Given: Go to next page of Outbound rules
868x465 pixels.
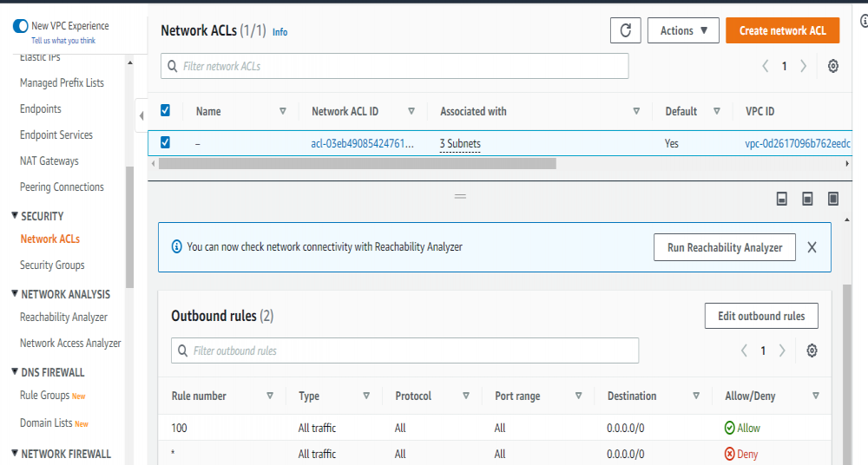Looking at the screenshot, I should click(782, 350).
